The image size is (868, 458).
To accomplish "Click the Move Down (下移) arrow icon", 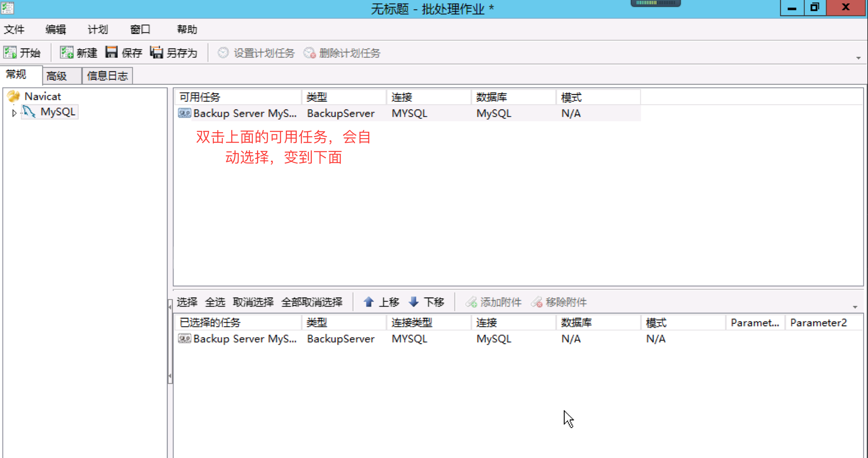I will point(414,302).
